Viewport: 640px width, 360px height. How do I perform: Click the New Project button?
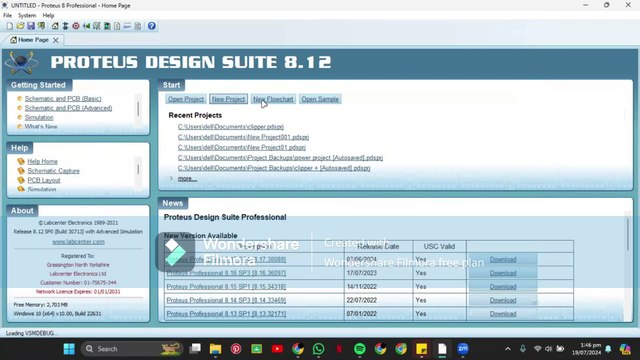pyautogui.click(x=229, y=99)
